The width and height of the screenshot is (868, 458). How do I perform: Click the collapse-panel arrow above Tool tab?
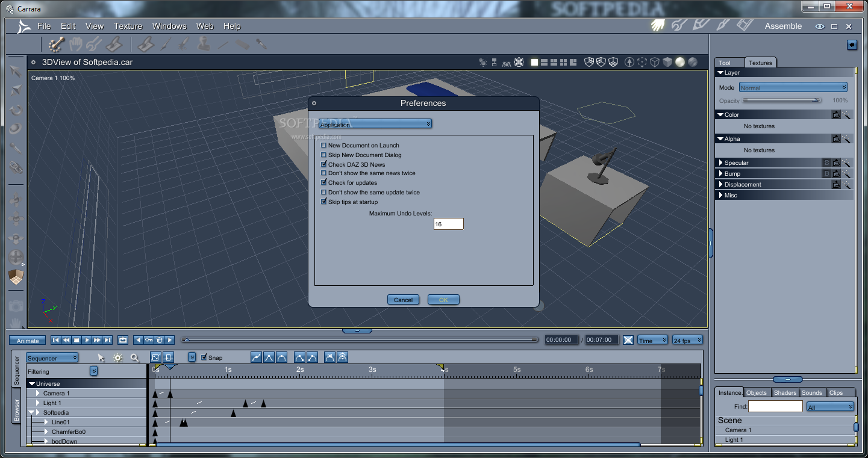pyautogui.click(x=852, y=45)
